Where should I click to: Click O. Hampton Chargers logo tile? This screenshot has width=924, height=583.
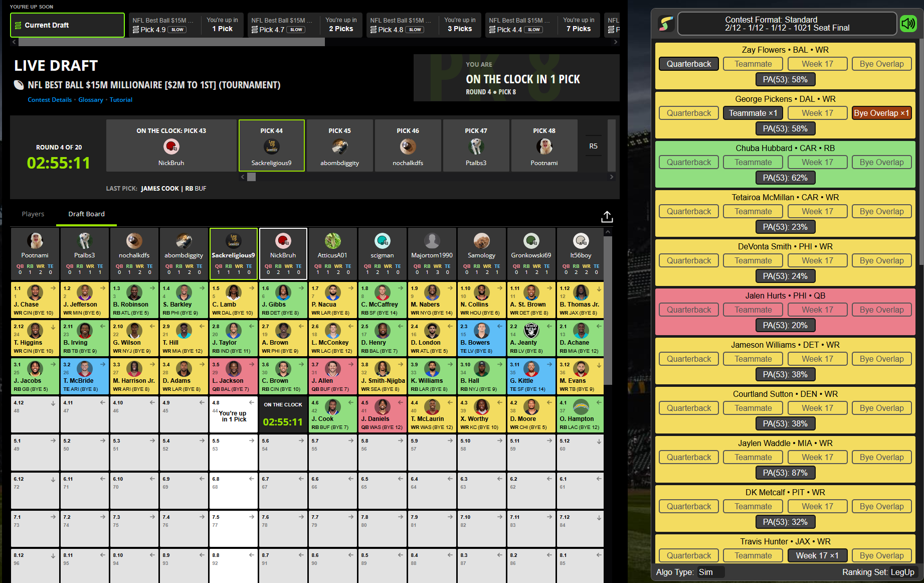[x=581, y=407]
